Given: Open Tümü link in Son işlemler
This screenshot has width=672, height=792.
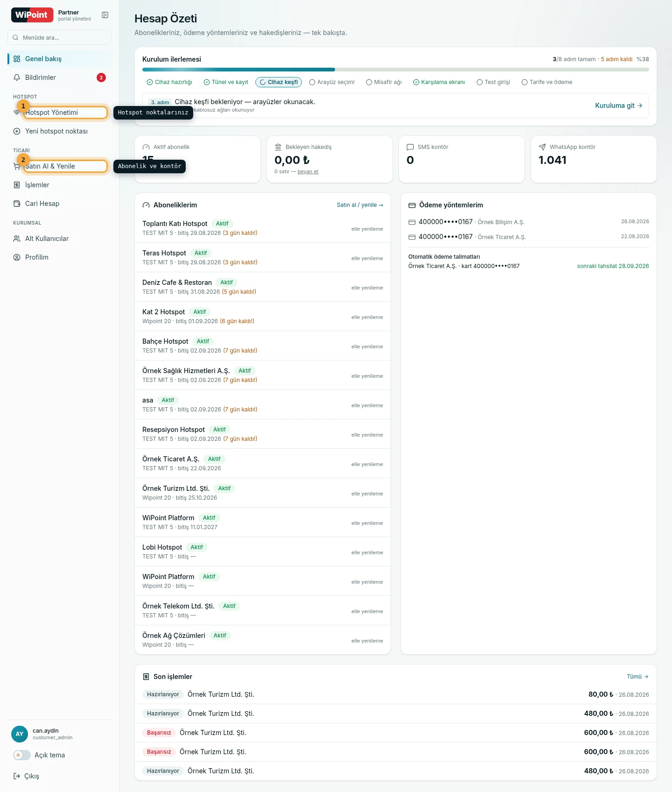Looking at the screenshot, I should [638, 677].
